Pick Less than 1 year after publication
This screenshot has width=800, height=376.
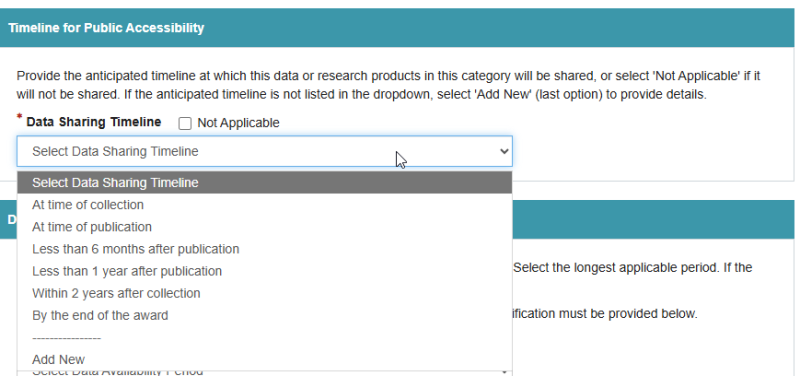(x=264, y=271)
